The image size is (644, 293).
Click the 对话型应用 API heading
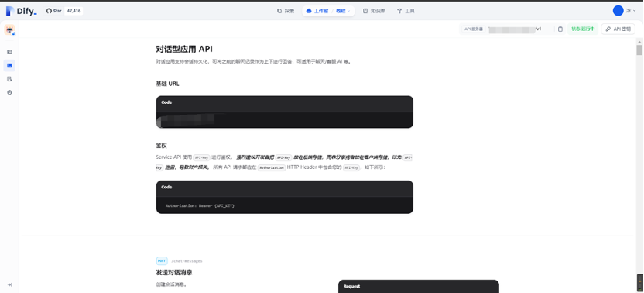click(x=184, y=49)
